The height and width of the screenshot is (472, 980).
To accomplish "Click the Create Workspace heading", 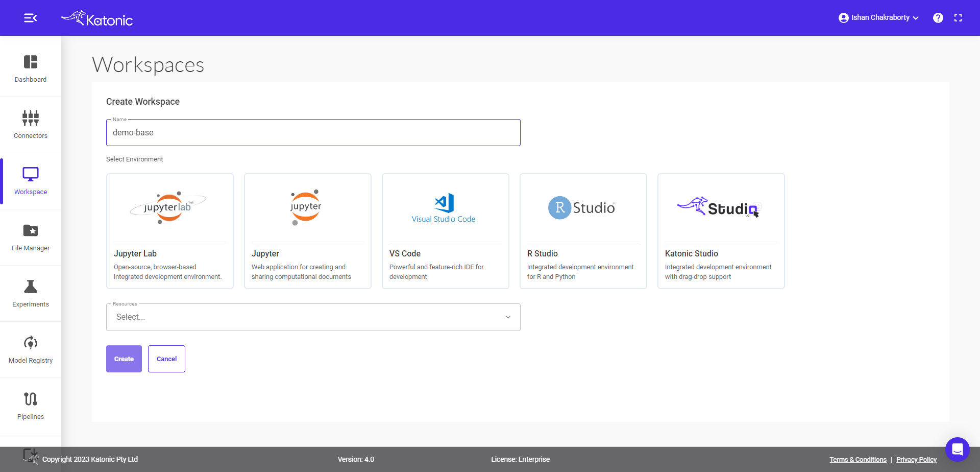I will (143, 102).
